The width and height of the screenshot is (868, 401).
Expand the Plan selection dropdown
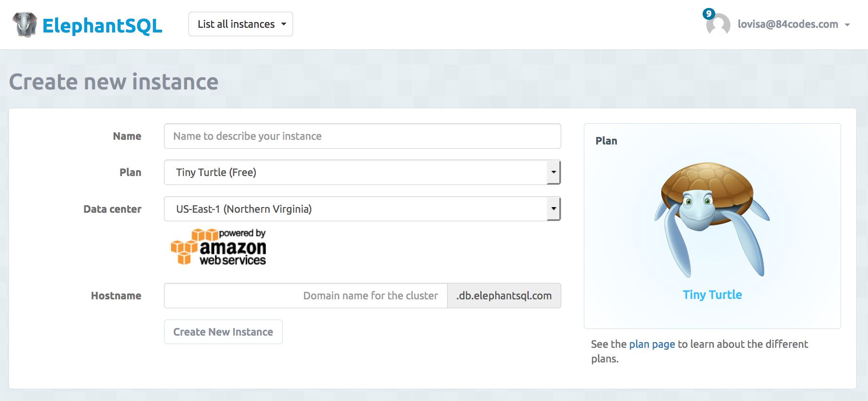tap(362, 172)
